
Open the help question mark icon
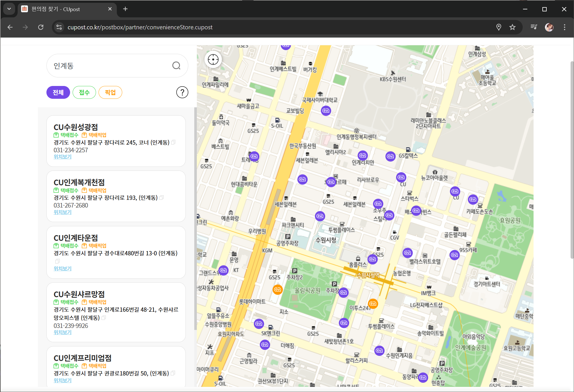(x=182, y=92)
